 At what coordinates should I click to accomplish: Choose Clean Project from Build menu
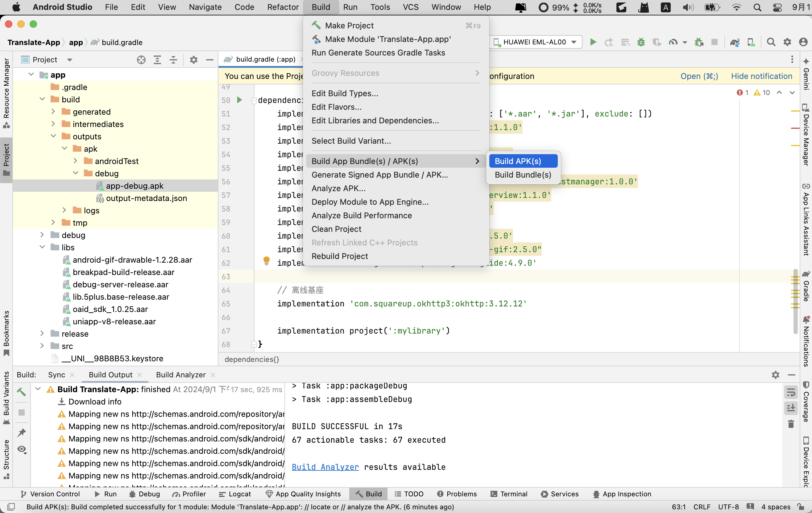point(336,229)
